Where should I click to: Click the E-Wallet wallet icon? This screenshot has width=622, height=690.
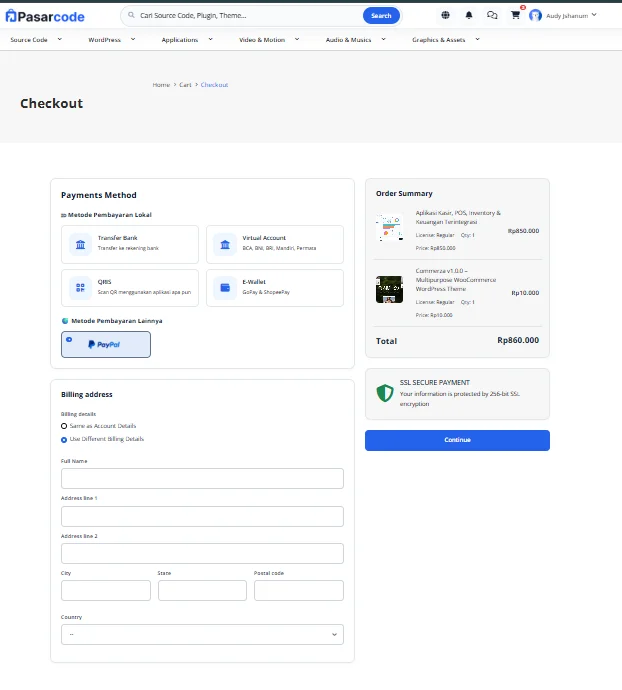point(225,288)
